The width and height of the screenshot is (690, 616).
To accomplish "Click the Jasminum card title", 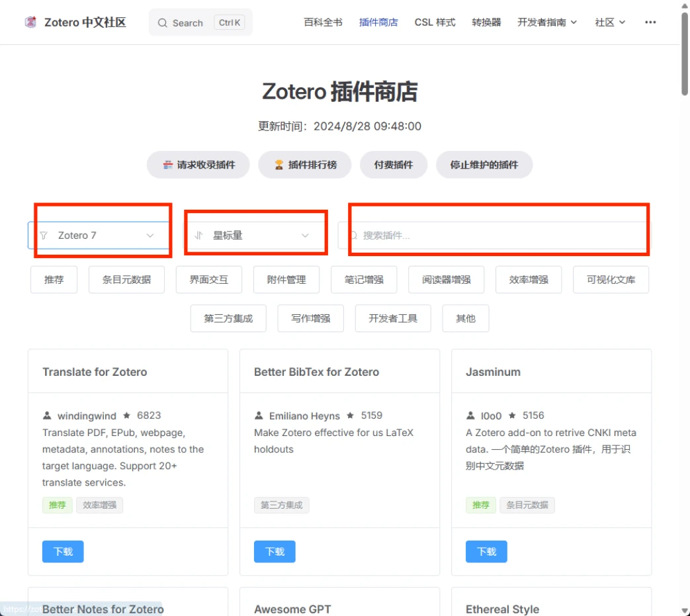I will [x=493, y=372].
